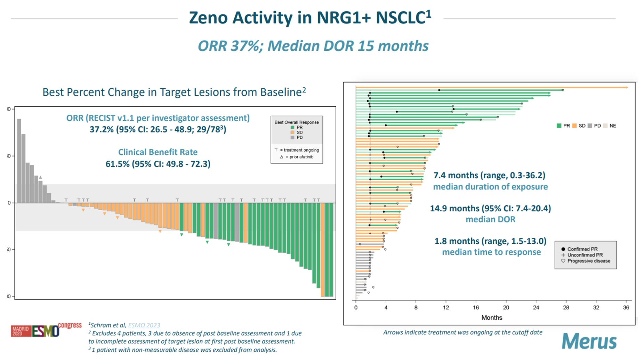The height and width of the screenshot is (355, 644).
Task: Click the Merus company logo
Action: coord(589,341)
